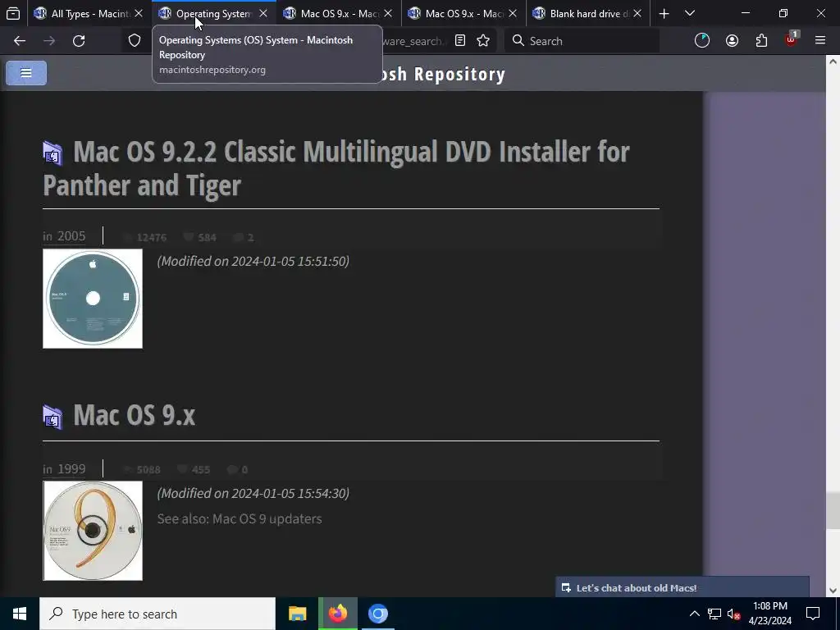
Task: Open the 2005 year link
Action: 71,236
